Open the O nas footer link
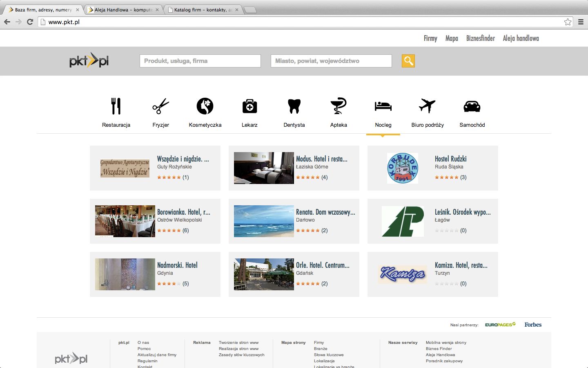This screenshot has width=588, height=368. pos(143,343)
